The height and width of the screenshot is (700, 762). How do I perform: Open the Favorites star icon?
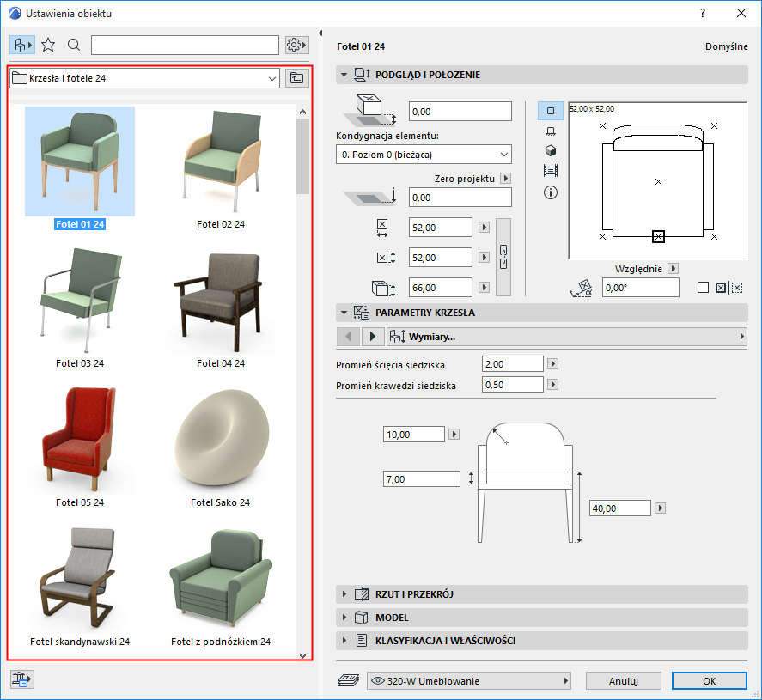pyautogui.click(x=48, y=45)
